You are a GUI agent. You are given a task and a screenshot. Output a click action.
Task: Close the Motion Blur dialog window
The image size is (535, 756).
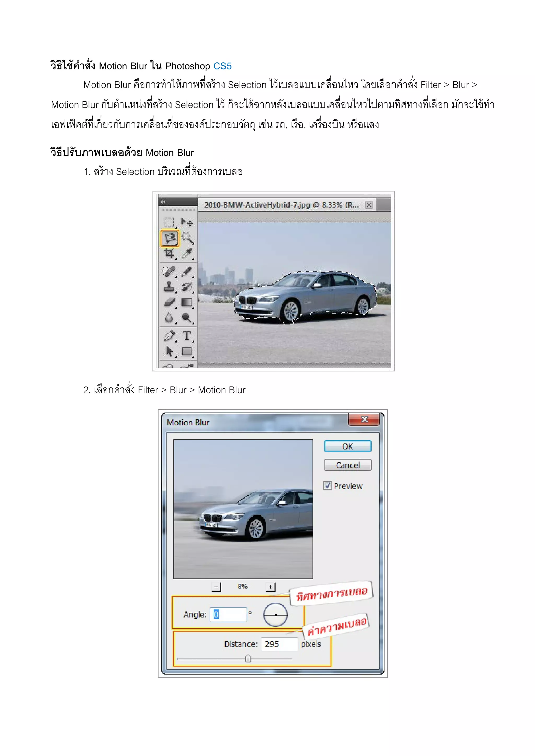364,420
